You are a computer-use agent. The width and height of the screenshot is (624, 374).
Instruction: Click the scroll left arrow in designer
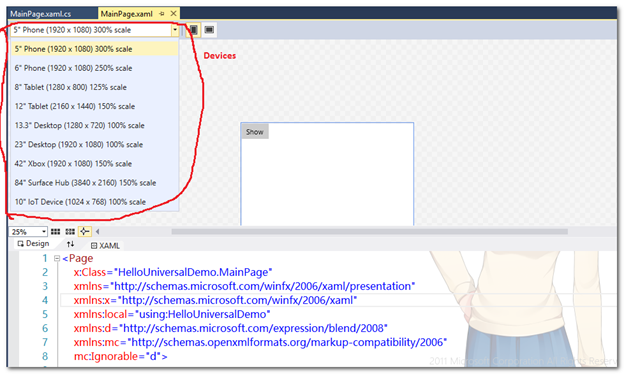point(98,232)
